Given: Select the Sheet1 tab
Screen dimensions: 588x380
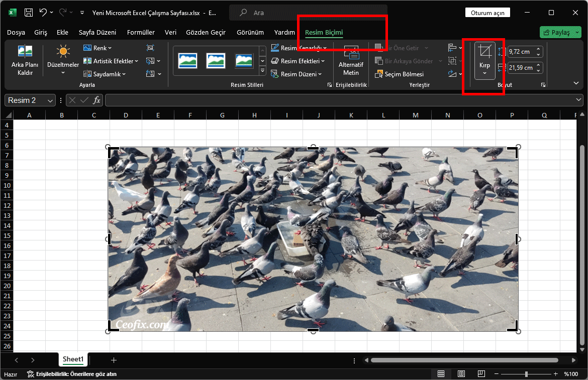Looking at the screenshot, I should coord(73,359).
